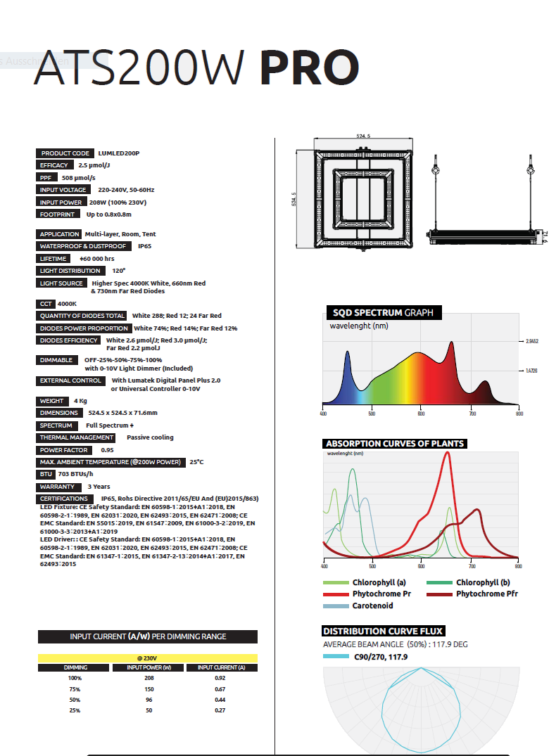Click the CERTIFICATIONS label

coord(64,499)
